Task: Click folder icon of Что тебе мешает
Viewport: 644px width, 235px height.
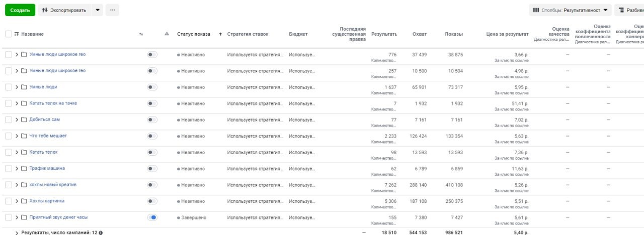Action: [x=24, y=136]
